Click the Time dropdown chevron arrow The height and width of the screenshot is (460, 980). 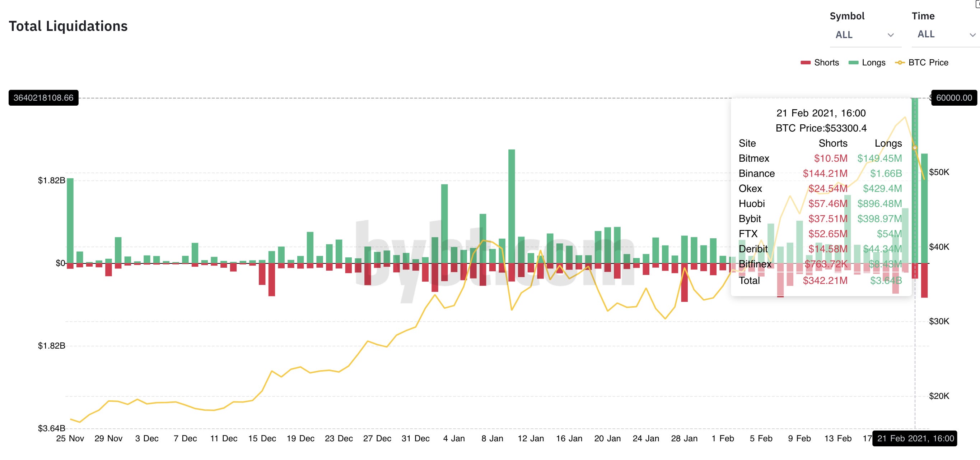972,35
